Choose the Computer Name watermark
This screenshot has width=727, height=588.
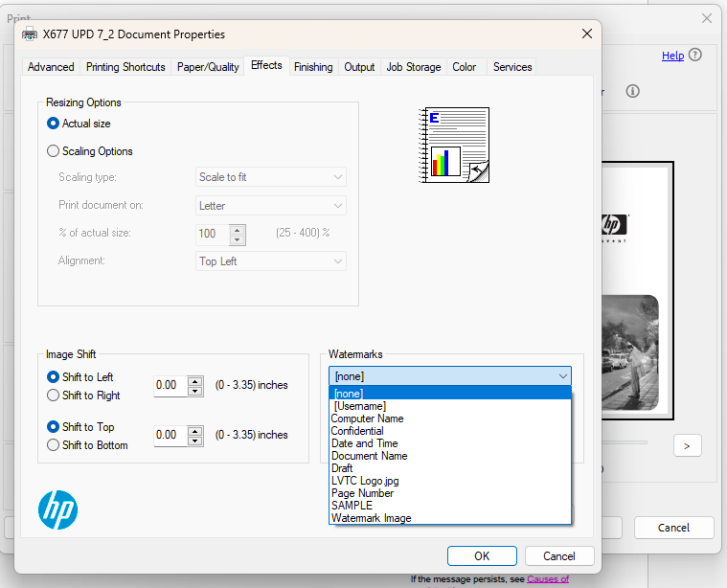450,418
